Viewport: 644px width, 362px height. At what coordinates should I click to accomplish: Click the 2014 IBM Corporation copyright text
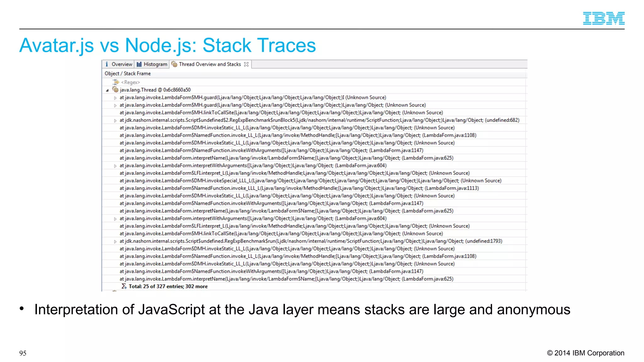[x=586, y=353]
